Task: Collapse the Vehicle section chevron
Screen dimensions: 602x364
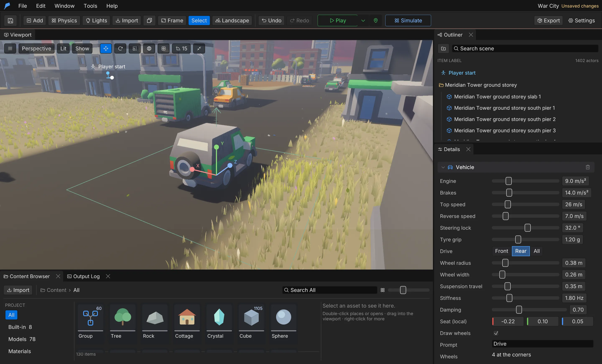Action: pyautogui.click(x=443, y=167)
